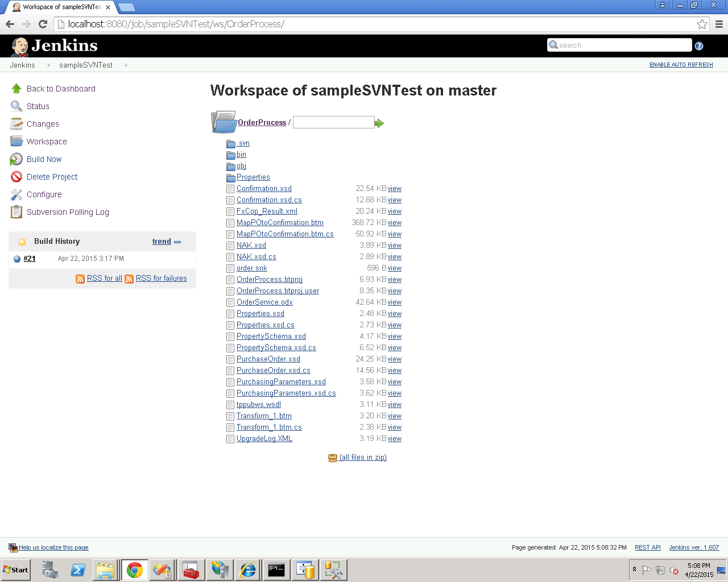The width and height of the screenshot is (728, 582).
Task: Click view link for UpgradeLog.XML
Action: point(395,439)
